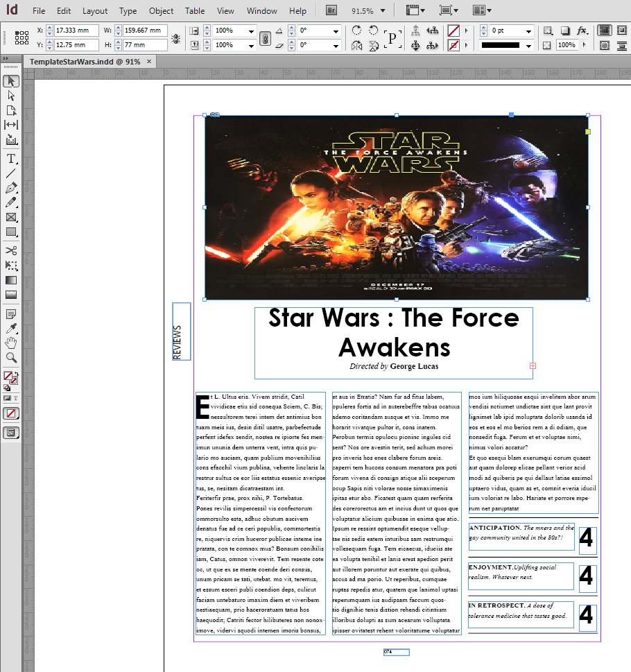Screen dimensions: 631x672
Task: Toggle the constrain proportions for scaling chain icon
Action: click(265, 38)
